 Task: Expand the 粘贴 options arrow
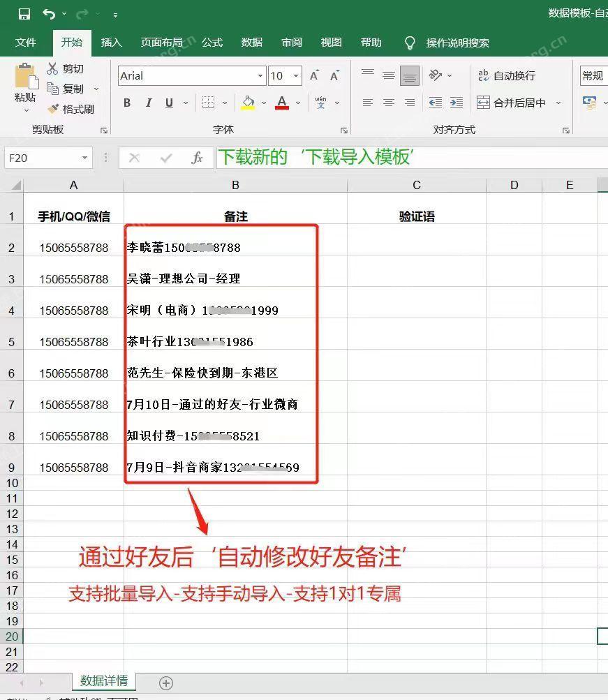pos(27,110)
